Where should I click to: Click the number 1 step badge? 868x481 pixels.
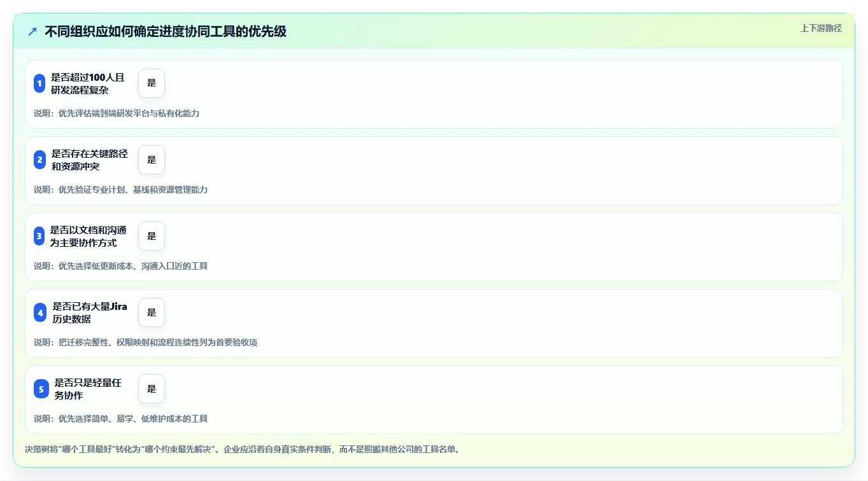coord(39,83)
